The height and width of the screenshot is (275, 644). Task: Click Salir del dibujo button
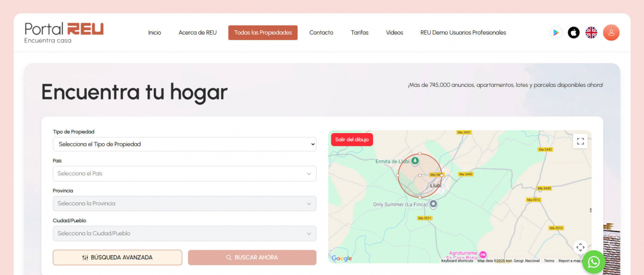pyautogui.click(x=352, y=139)
